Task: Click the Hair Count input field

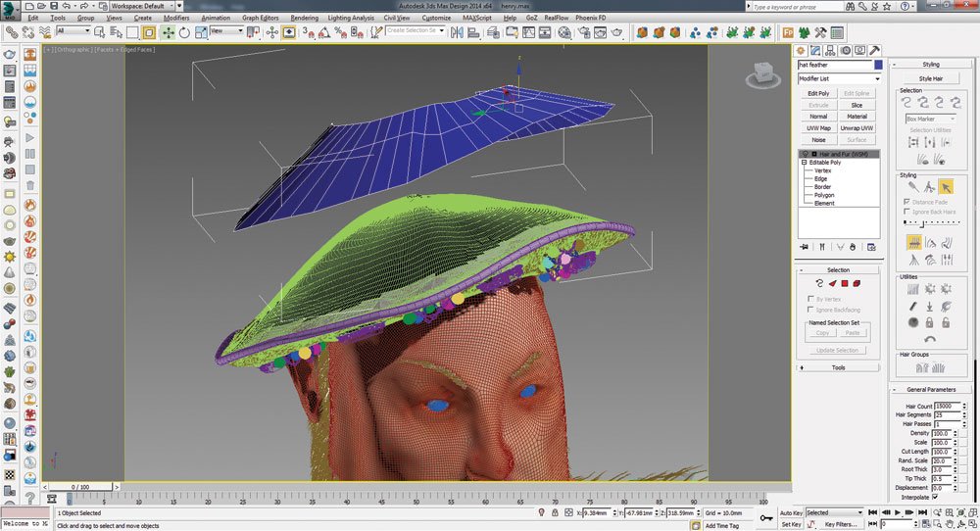Action: click(x=947, y=406)
